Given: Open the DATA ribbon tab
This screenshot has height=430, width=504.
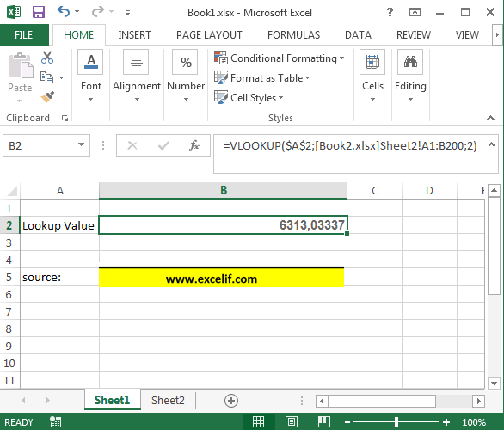Looking at the screenshot, I should click(358, 34).
